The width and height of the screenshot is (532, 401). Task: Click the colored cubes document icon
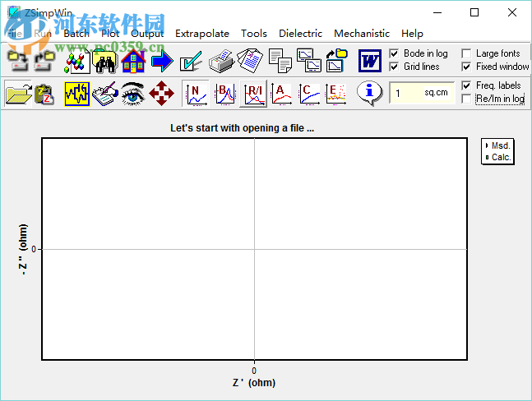tap(76, 62)
